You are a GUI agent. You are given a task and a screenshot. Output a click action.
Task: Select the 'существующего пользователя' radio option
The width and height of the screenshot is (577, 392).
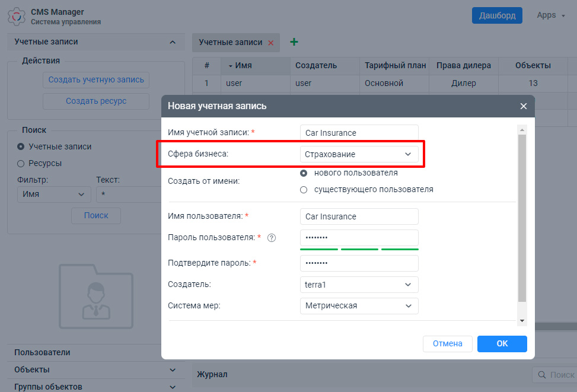coord(304,190)
